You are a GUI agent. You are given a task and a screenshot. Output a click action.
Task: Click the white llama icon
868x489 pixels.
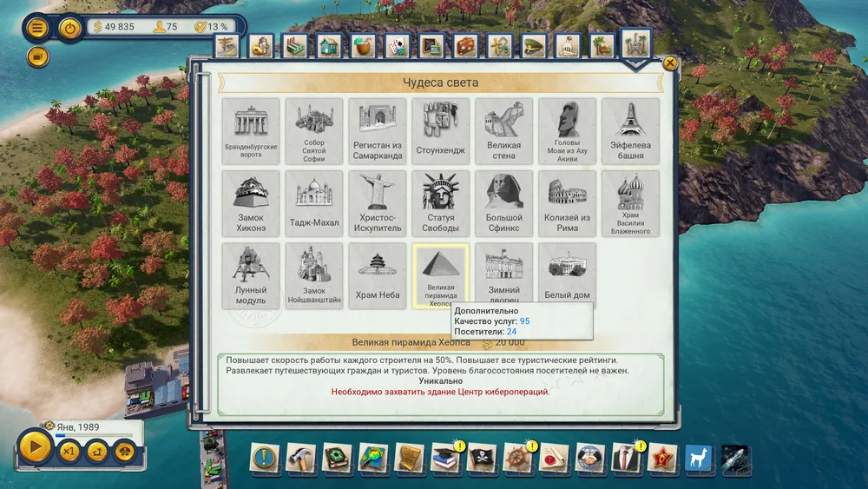click(699, 458)
